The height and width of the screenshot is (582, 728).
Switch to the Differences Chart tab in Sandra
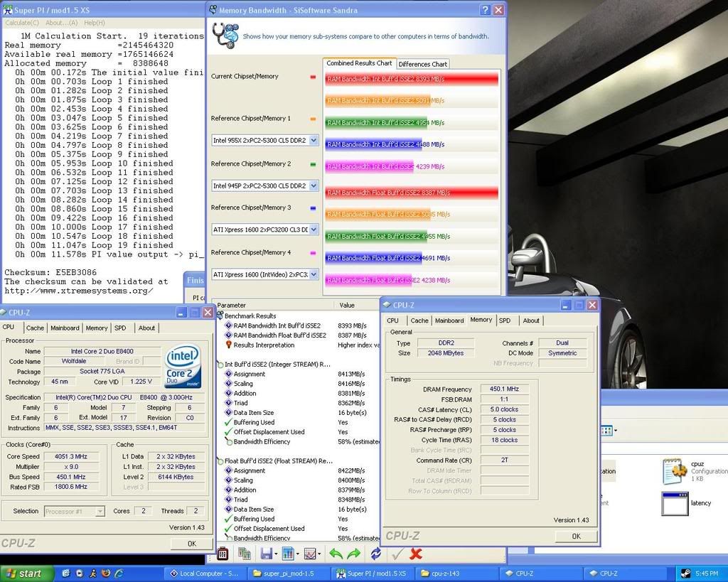[422, 64]
